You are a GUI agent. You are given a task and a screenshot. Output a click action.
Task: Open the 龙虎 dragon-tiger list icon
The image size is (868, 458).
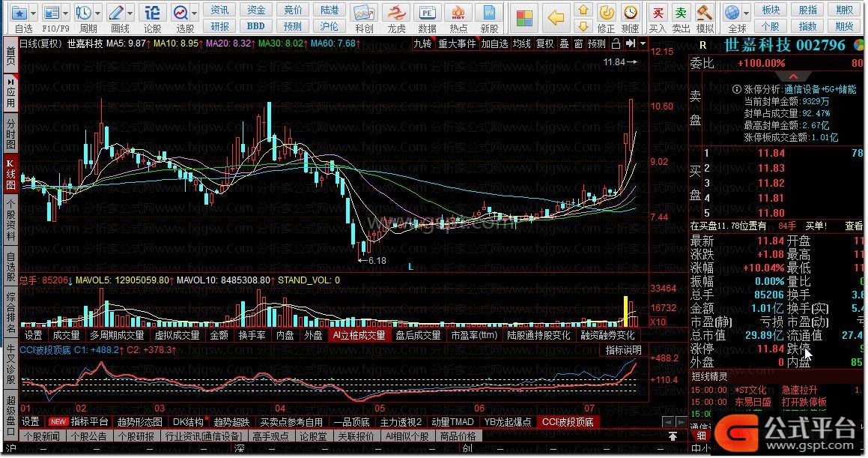pos(395,13)
